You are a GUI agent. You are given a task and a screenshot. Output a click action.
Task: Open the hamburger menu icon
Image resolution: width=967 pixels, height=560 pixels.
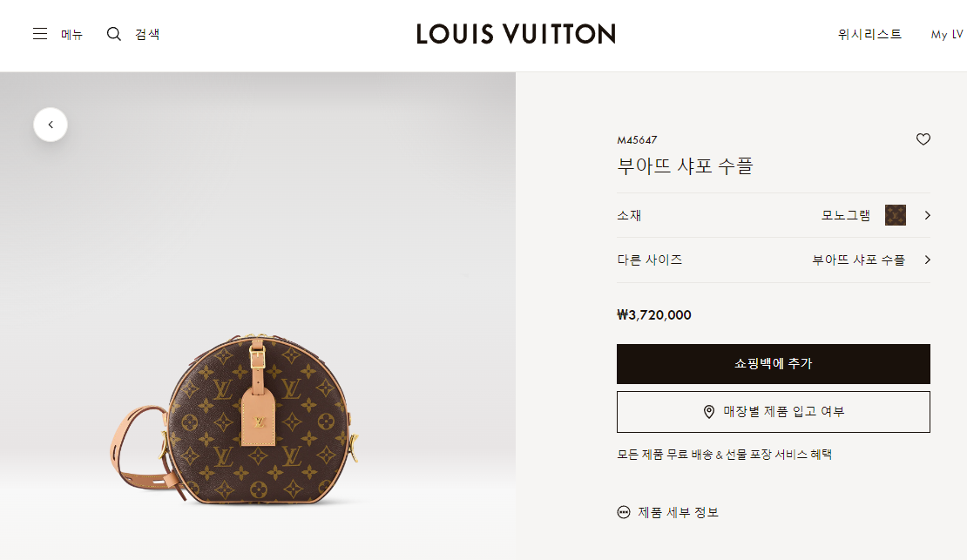tap(40, 34)
